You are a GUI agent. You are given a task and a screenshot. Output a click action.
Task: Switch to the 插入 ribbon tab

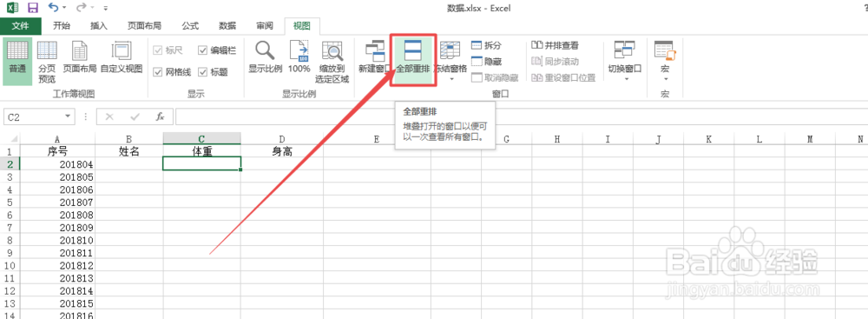tap(99, 25)
